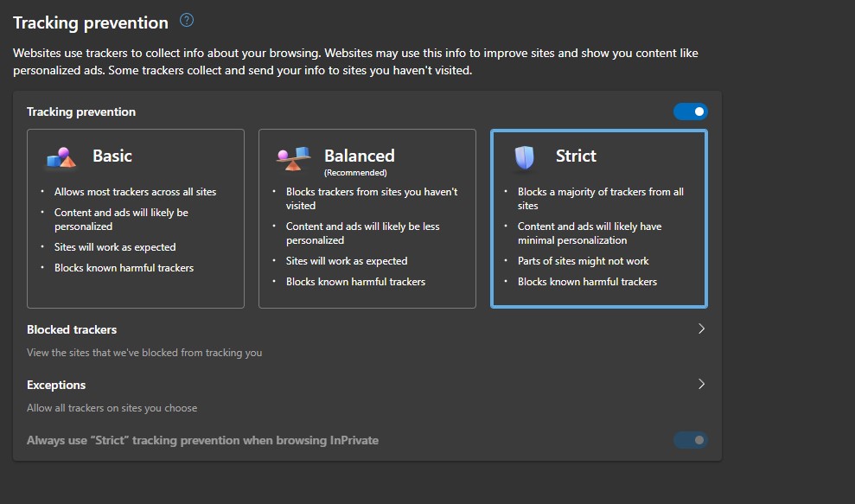Click the Tracking prevention page heading

coord(91,22)
